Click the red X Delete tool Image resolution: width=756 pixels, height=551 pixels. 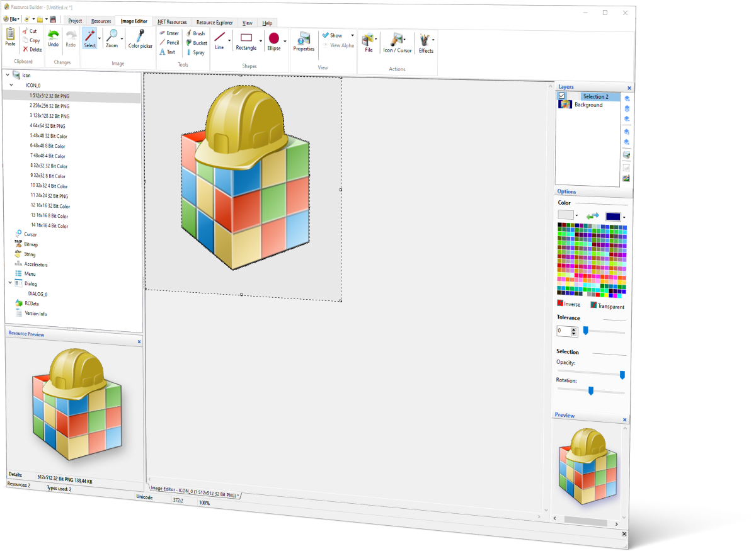click(31, 49)
